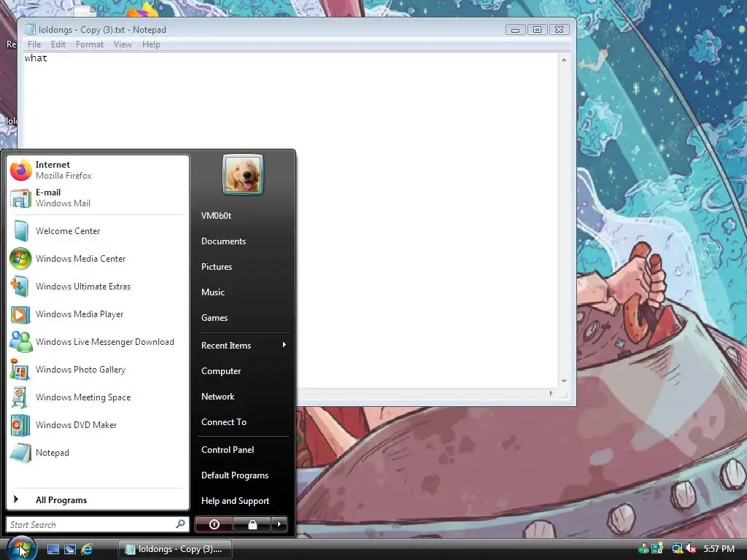Screen dimensions: 747x560
Task: Click the Notepad title bar icon
Action: coord(30,29)
